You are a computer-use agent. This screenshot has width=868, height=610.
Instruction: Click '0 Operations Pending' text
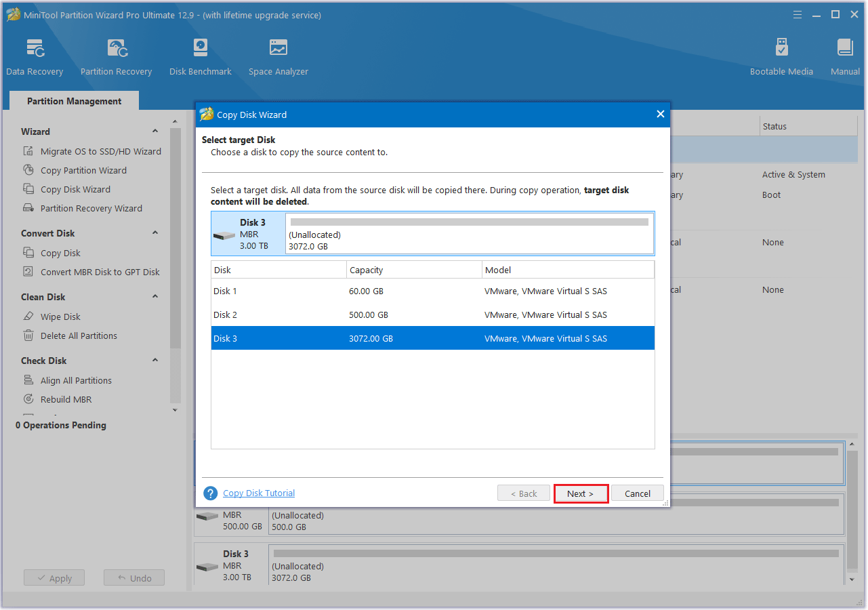click(61, 425)
